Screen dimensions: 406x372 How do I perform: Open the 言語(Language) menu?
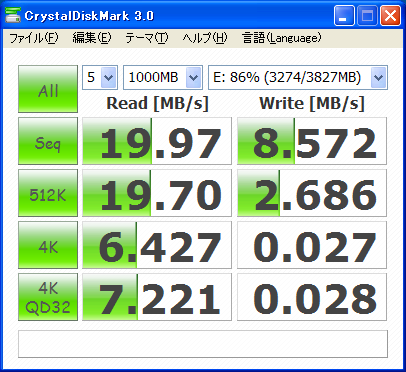(282, 38)
